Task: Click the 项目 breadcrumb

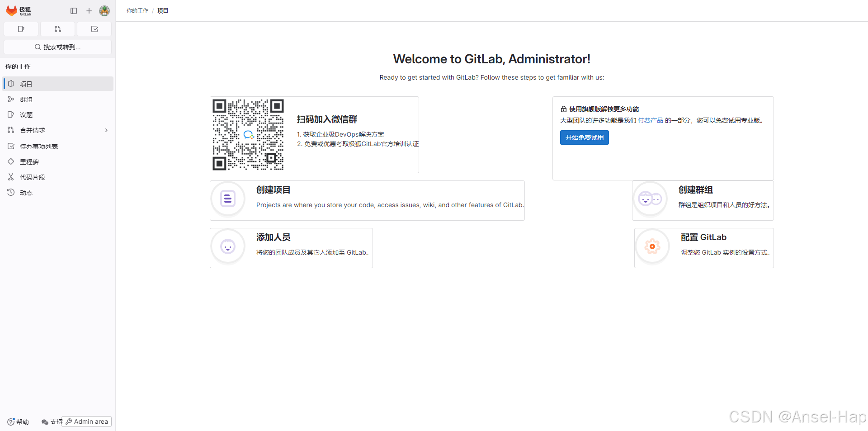Action: pos(163,11)
